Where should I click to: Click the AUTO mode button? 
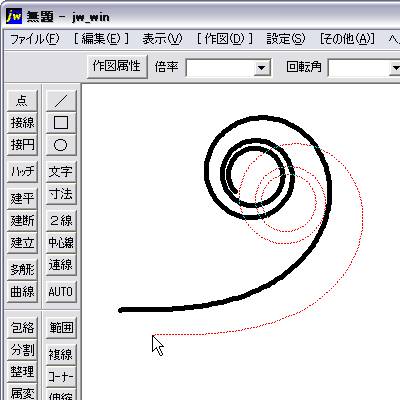click(x=61, y=291)
